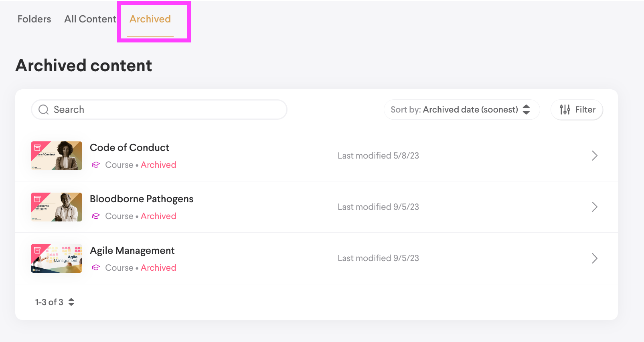
Task: Expand the Bloodborne Pathogens row chevron
Action: (595, 207)
